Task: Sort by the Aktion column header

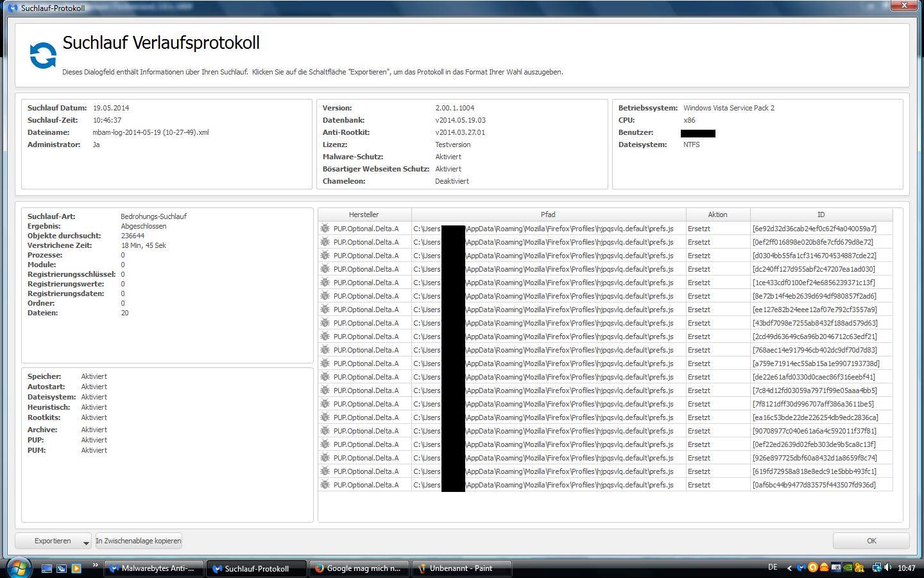Action: [717, 215]
